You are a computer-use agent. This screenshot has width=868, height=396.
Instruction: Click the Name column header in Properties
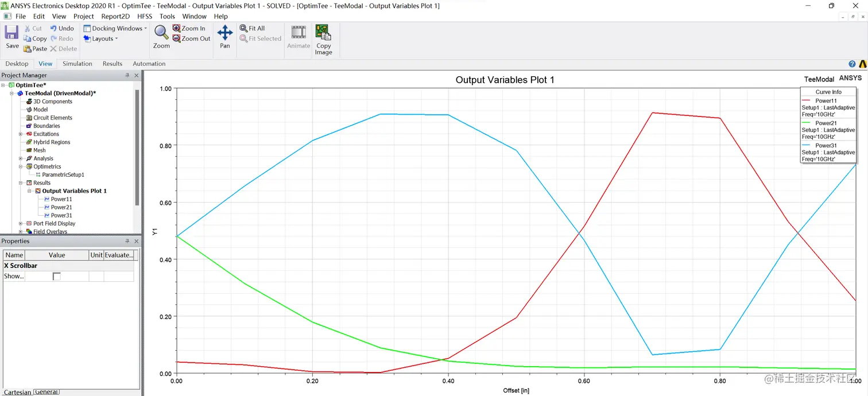point(14,255)
